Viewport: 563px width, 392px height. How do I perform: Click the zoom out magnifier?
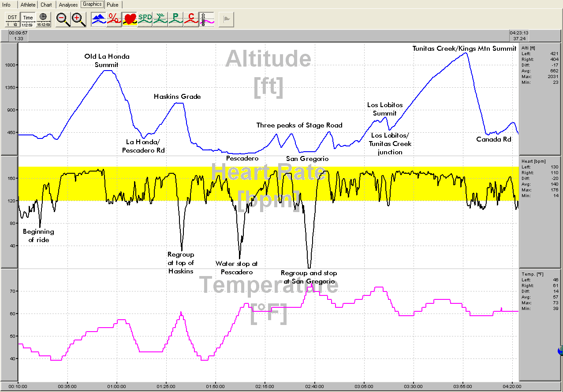63,20
